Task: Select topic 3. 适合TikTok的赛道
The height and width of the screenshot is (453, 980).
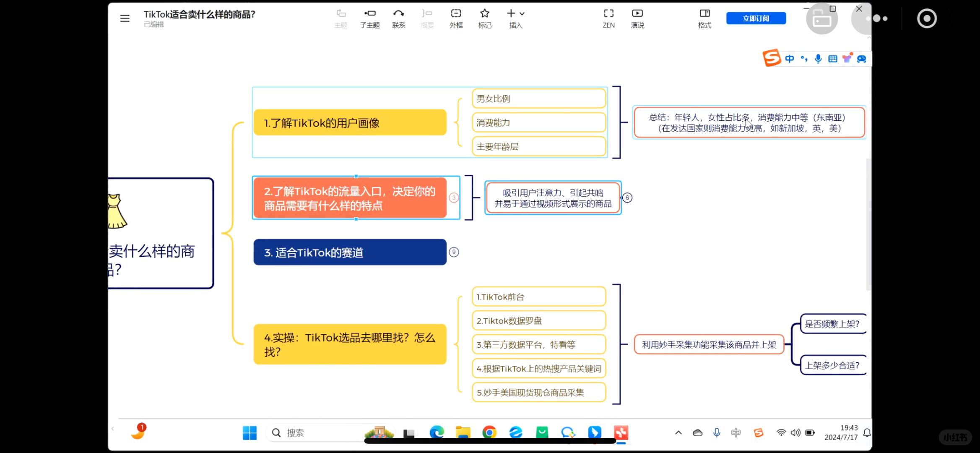Action: [350, 252]
